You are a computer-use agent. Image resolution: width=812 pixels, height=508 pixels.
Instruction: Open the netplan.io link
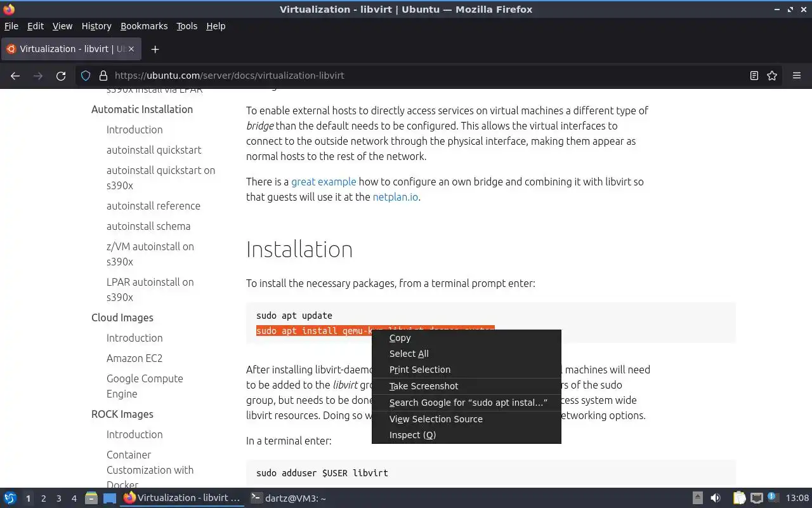395,197
